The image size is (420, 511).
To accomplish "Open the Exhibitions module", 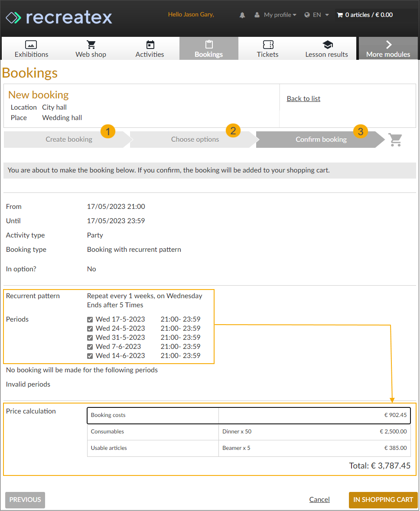I will click(x=31, y=49).
